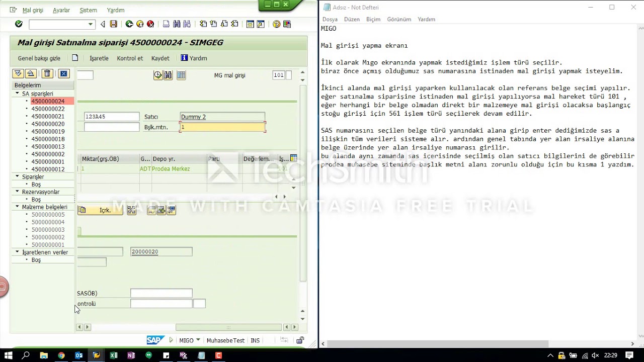Click the Expand All icon above Belgelerim
644x362 pixels.
18,74
